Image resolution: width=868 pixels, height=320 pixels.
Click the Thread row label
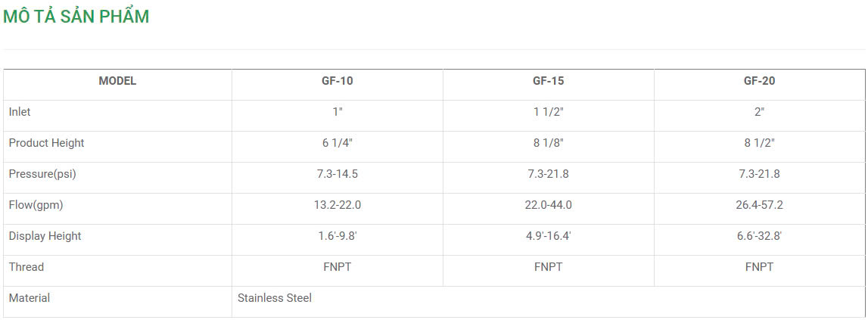pos(26,267)
